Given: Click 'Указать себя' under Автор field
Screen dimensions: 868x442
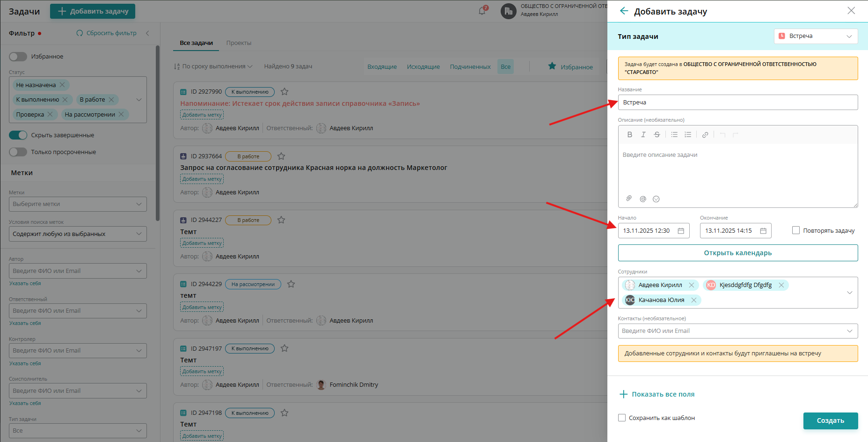Looking at the screenshot, I should click(x=25, y=284).
